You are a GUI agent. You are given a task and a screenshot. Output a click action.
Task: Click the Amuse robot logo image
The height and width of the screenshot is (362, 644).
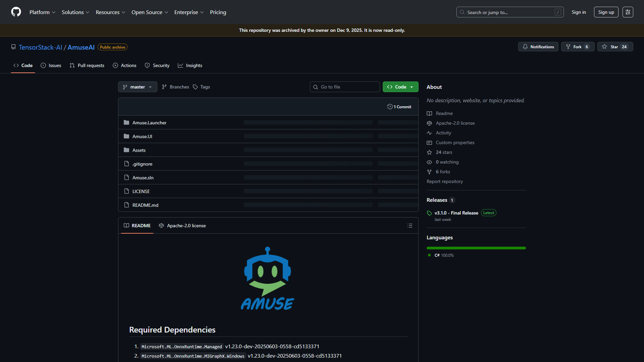click(268, 278)
